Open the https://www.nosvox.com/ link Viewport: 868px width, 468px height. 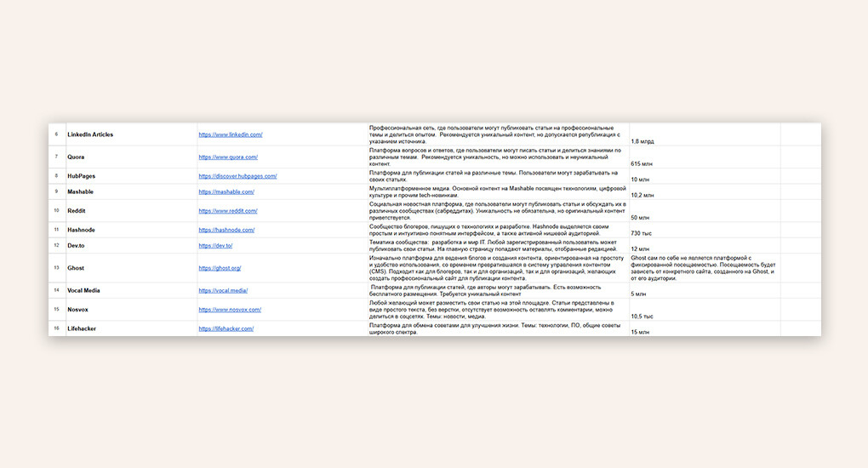point(230,310)
